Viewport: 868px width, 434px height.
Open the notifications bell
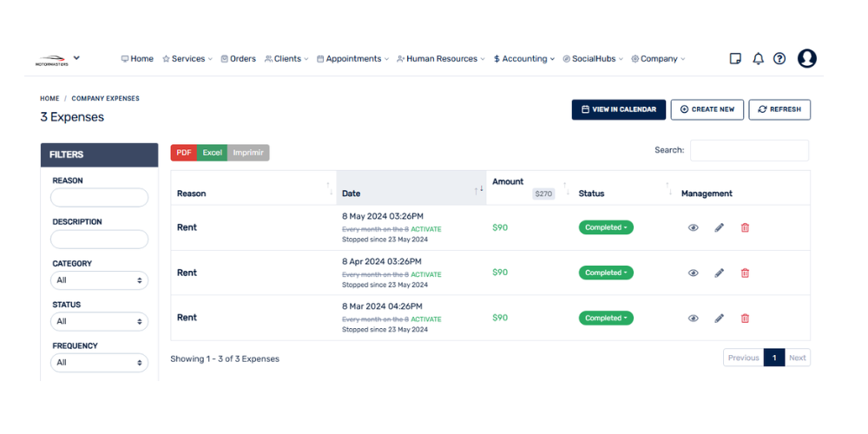coord(758,59)
